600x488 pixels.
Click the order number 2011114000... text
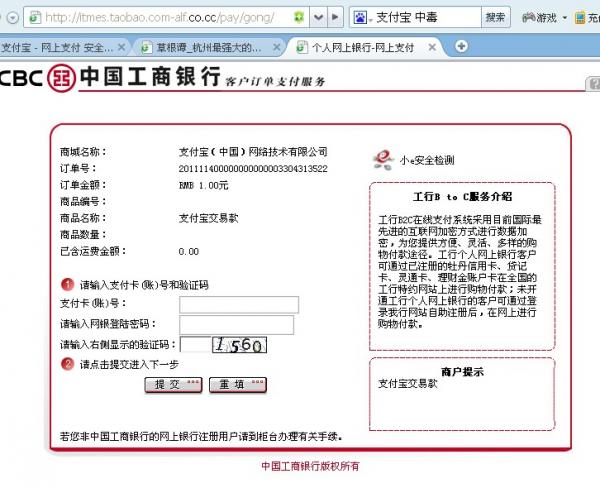point(253,169)
